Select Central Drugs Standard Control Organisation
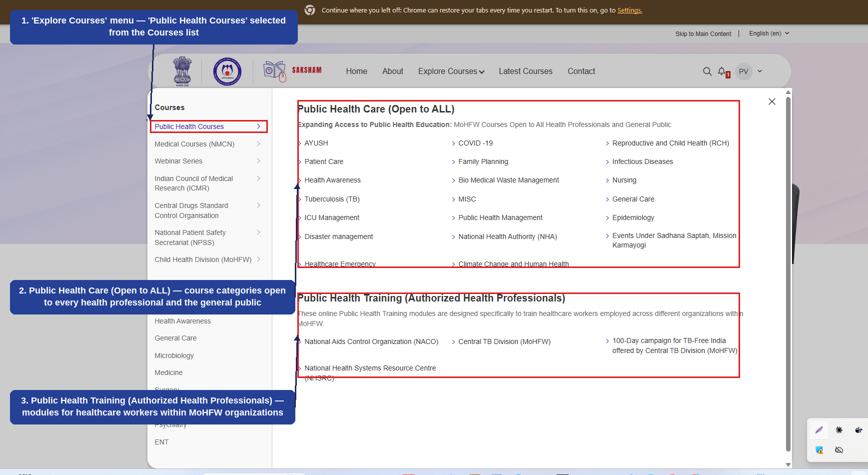Viewport: 868px width, 475px height. 191,210
